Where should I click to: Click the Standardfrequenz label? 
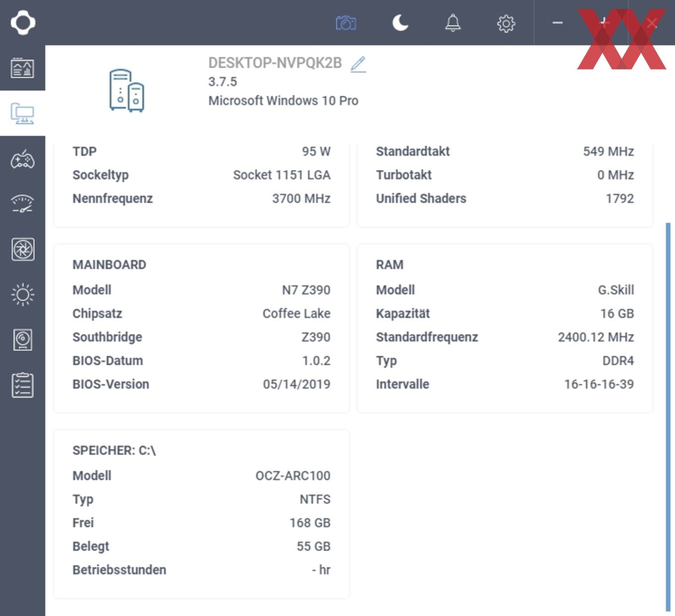click(x=427, y=337)
